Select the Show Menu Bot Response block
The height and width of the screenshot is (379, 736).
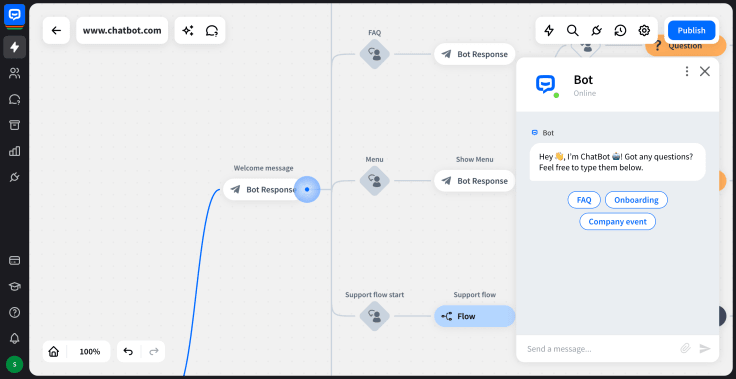(x=475, y=181)
